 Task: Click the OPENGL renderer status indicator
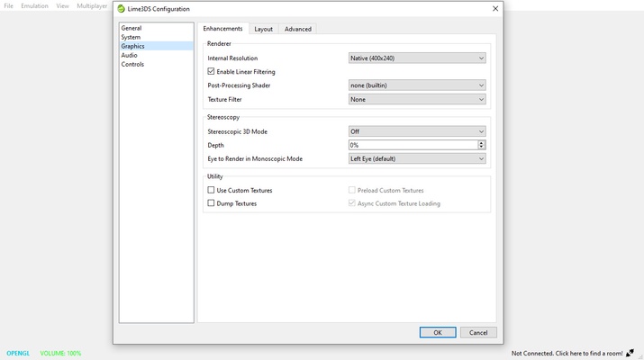coord(18,353)
